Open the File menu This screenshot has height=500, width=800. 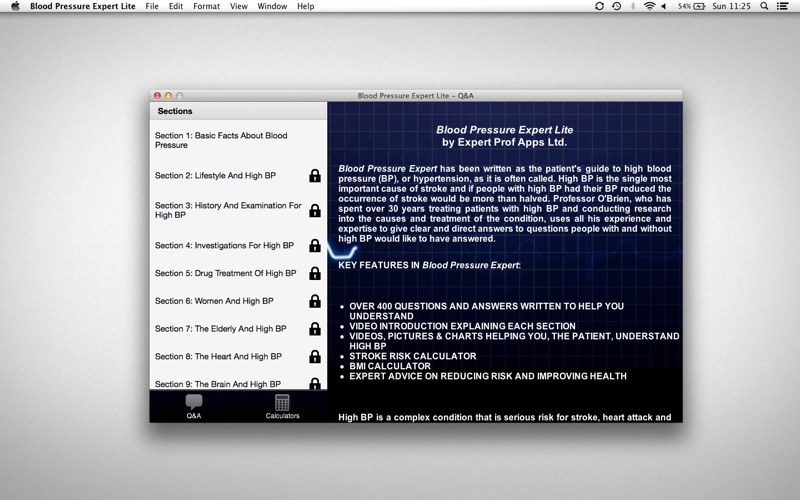(152, 6)
